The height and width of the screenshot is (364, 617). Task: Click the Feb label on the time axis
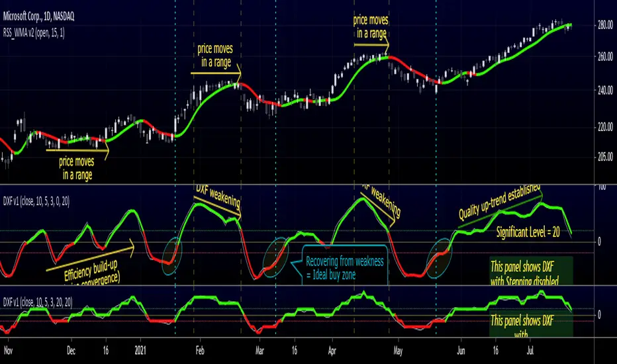pyautogui.click(x=200, y=351)
